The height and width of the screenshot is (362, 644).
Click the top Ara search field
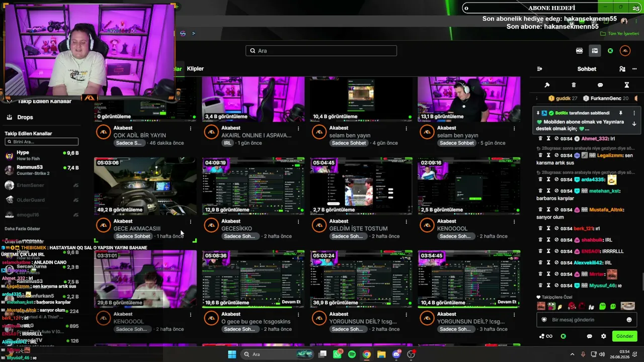point(321,51)
